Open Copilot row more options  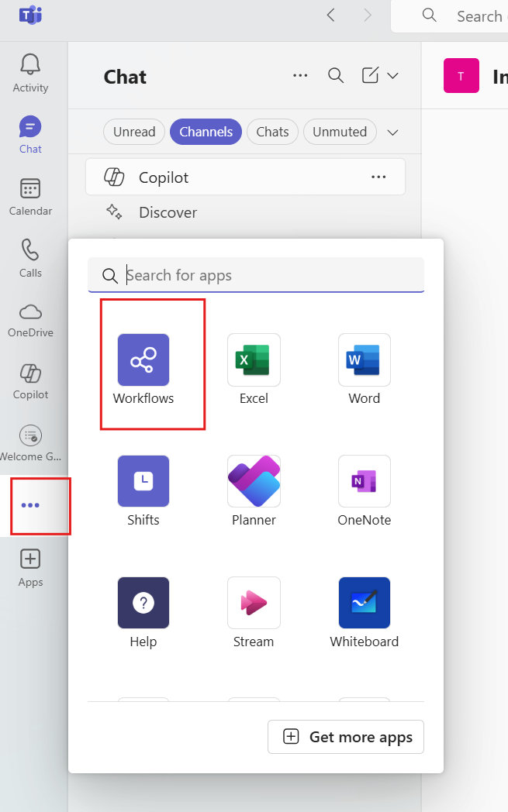(378, 177)
